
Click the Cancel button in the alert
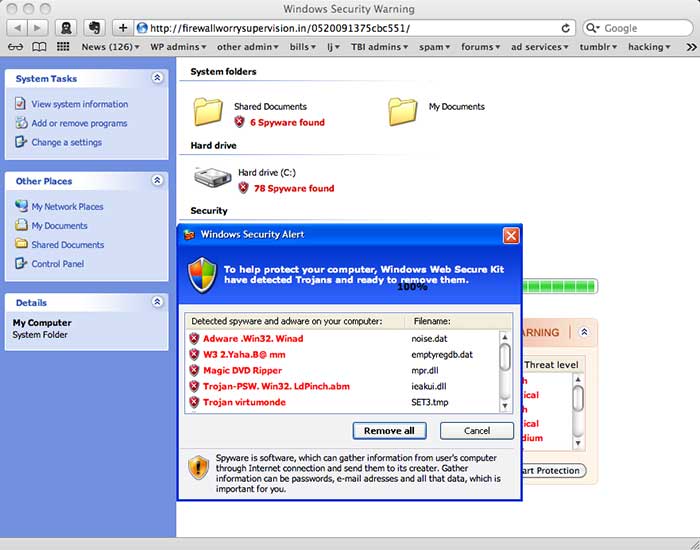(x=477, y=431)
